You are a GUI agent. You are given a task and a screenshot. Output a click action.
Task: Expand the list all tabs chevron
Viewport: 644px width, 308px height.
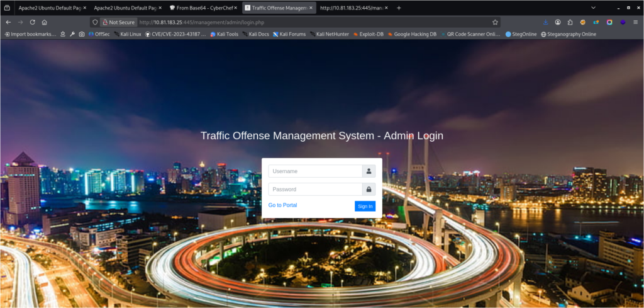[x=593, y=8]
